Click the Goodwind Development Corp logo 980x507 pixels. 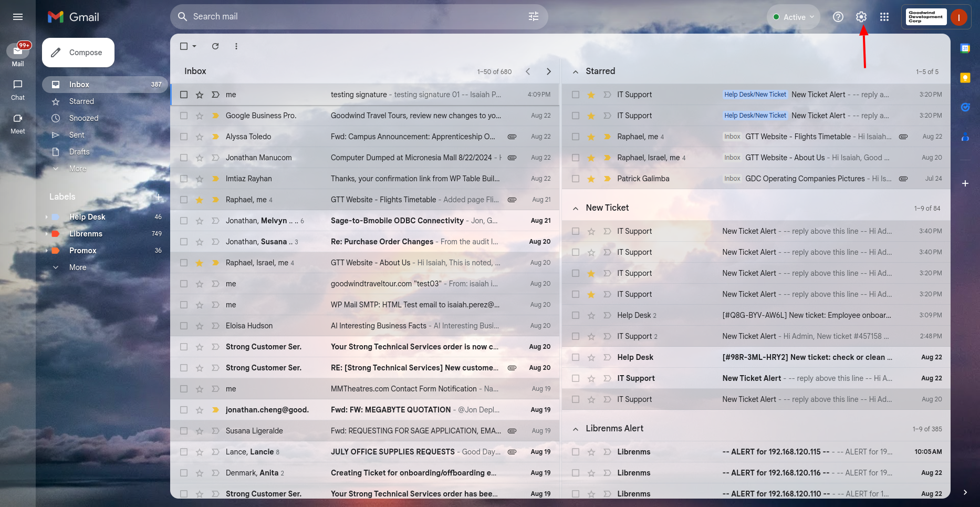[x=926, y=17]
